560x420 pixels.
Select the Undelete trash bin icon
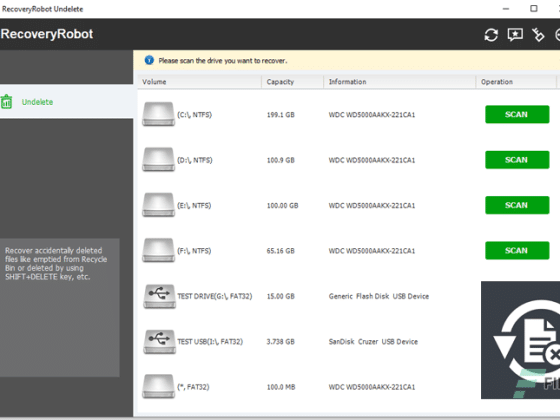click(x=6, y=102)
